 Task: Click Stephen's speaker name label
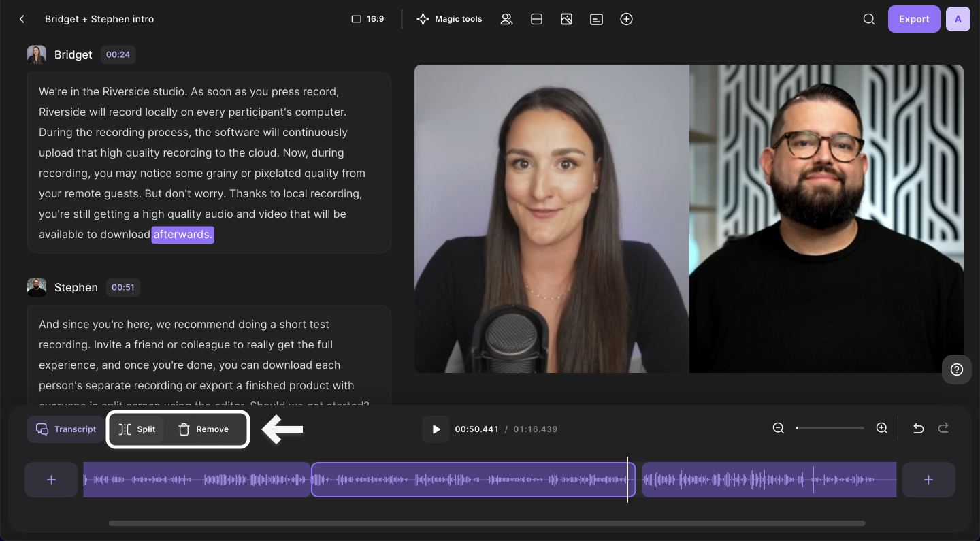pyautogui.click(x=76, y=287)
